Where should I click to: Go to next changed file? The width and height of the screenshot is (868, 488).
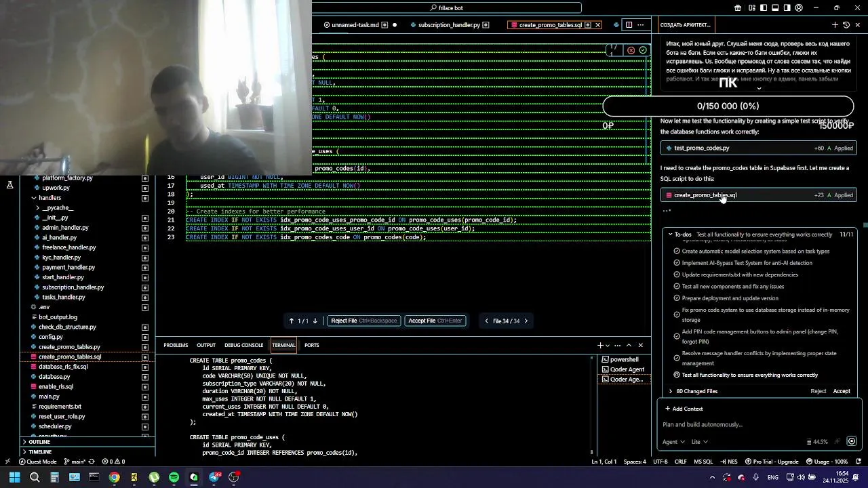click(x=526, y=321)
